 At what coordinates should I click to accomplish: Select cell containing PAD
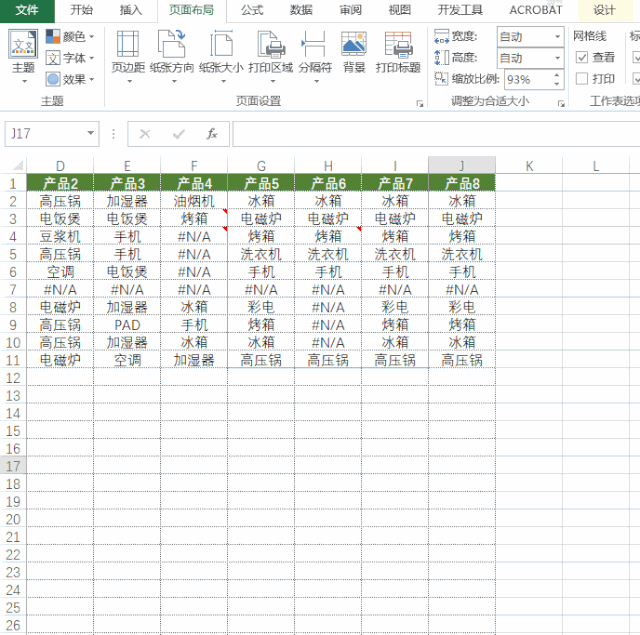(x=127, y=325)
